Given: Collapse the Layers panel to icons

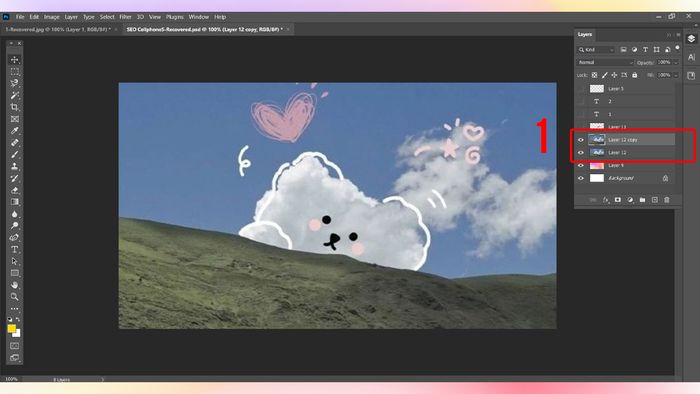Looking at the screenshot, I should tap(669, 35).
